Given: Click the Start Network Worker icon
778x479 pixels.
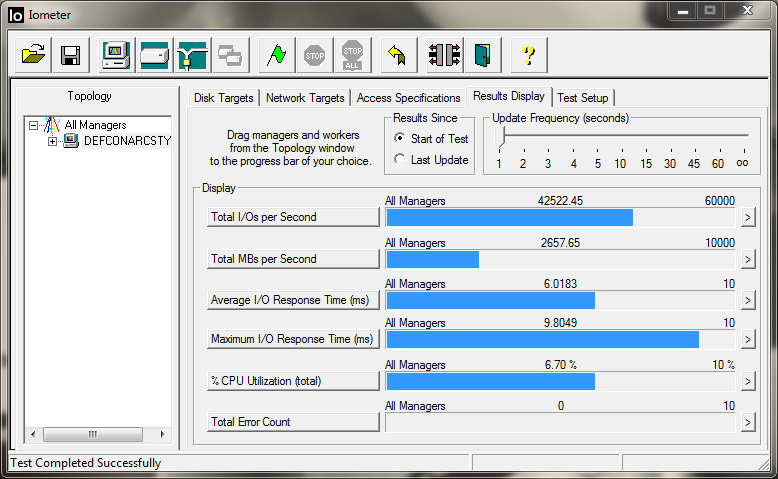Looking at the screenshot, I should point(191,55).
